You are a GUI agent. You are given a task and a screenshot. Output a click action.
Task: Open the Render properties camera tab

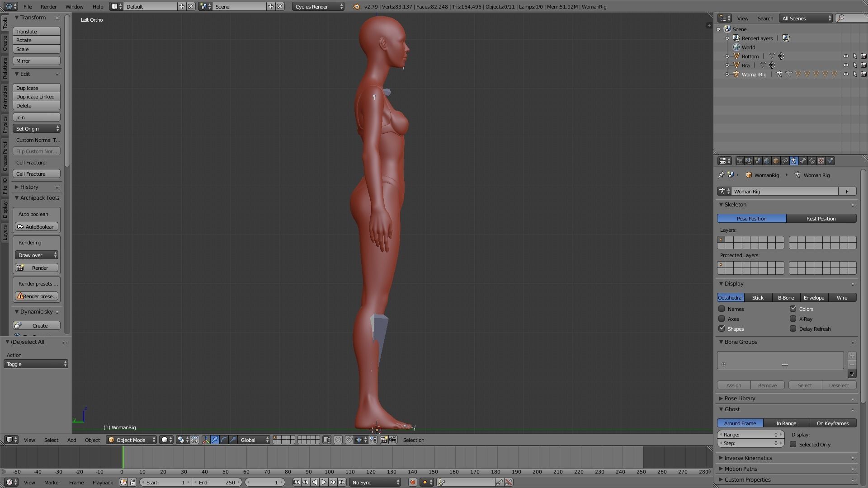(x=740, y=161)
